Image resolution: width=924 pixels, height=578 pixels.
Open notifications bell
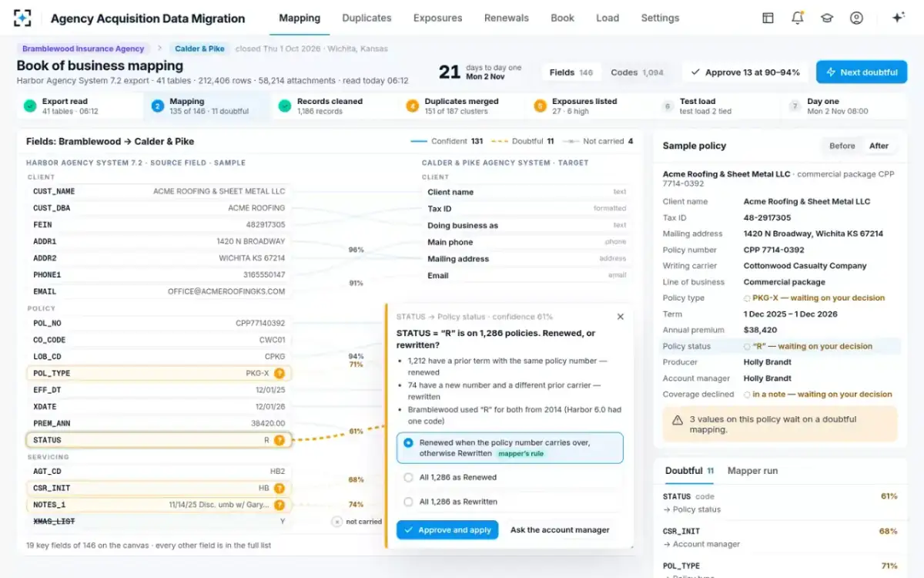click(x=798, y=18)
